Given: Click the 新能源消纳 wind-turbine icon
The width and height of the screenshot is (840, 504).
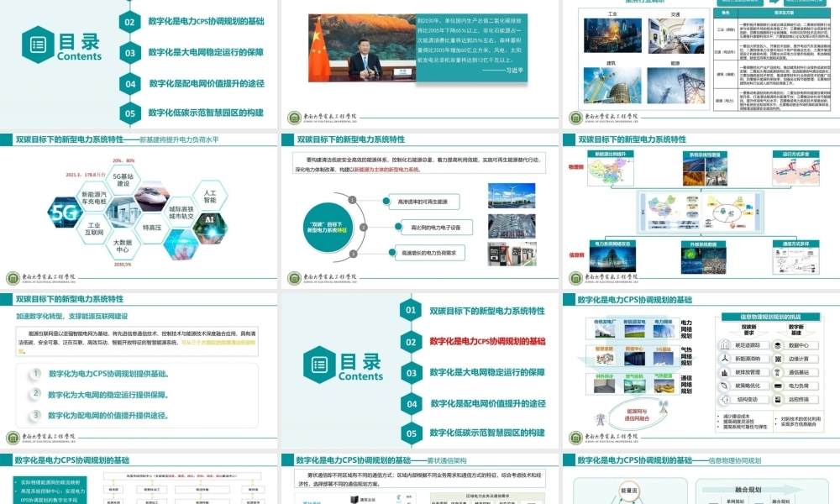Looking at the screenshot, I should click(724, 359).
